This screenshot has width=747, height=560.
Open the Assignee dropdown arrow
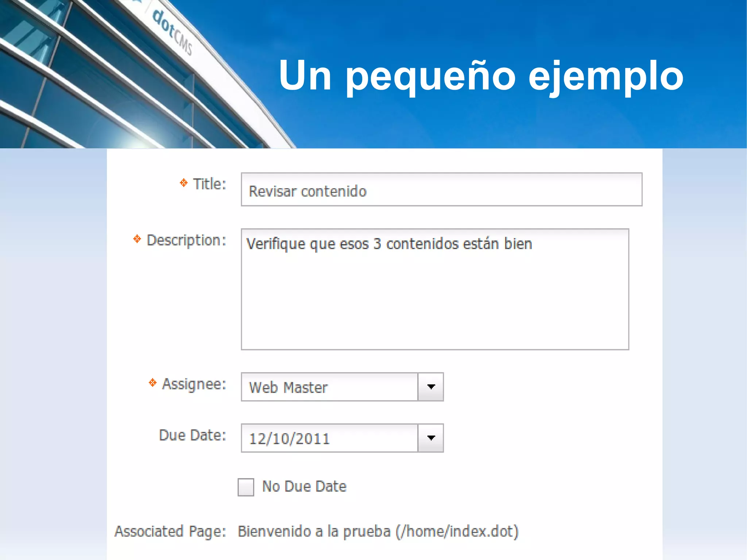click(431, 387)
